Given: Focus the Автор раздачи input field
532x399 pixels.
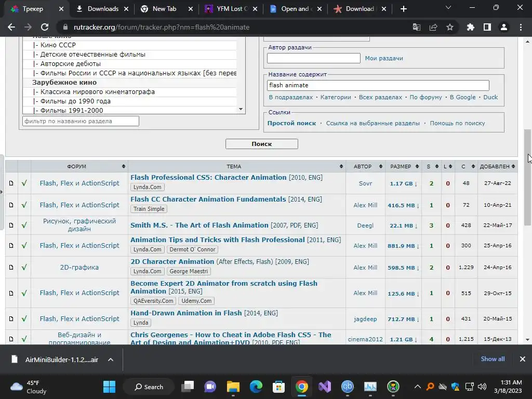Looking at the screenshot, I should [x=313, y=58].
